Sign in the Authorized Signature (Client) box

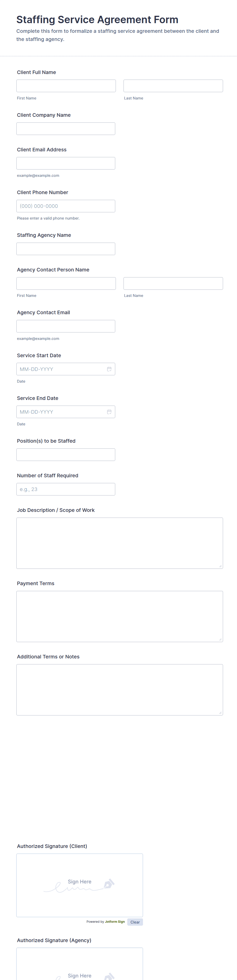tap(80, 885)
